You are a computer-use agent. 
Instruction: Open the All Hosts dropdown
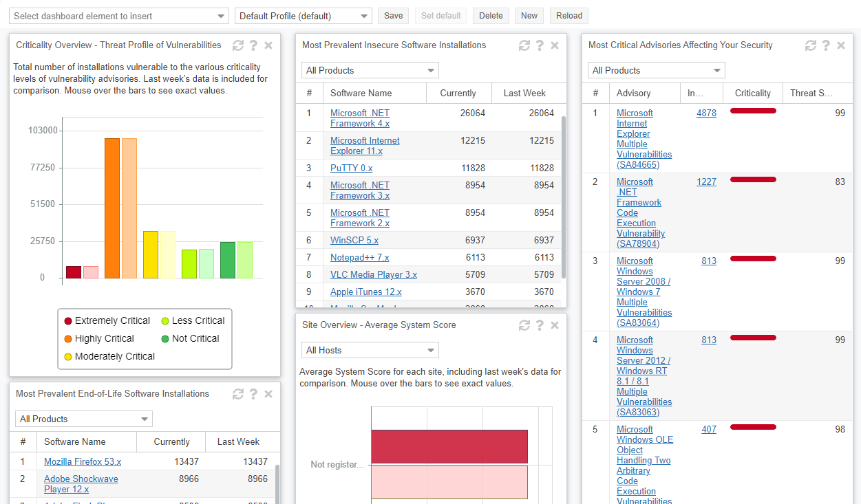(370, 350)
